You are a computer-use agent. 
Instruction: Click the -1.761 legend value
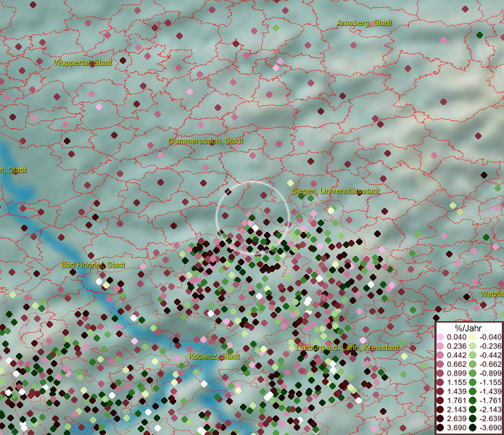[x=490, y=400]
